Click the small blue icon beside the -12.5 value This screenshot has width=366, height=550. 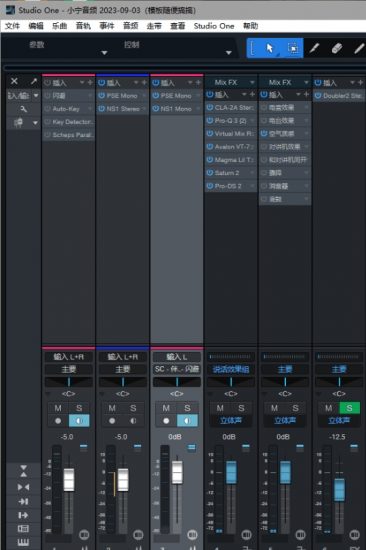(354, 446)
